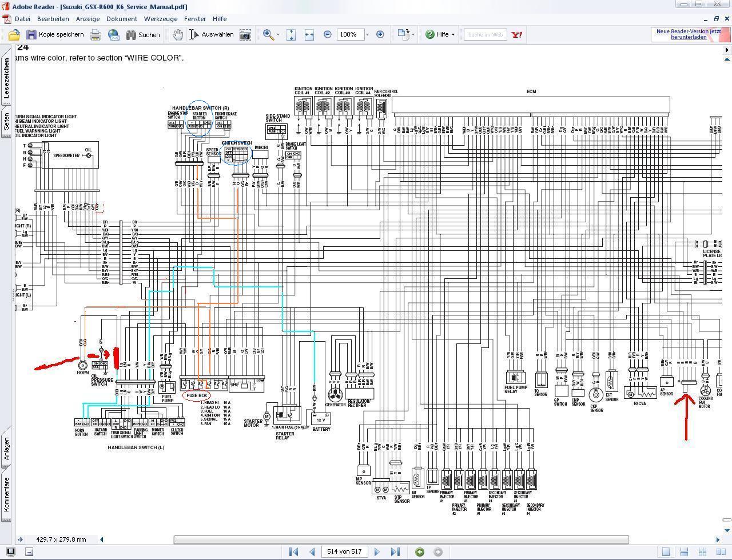
Task: Open the zoom-in tool dropdown arrow
Action: point(278,35)
